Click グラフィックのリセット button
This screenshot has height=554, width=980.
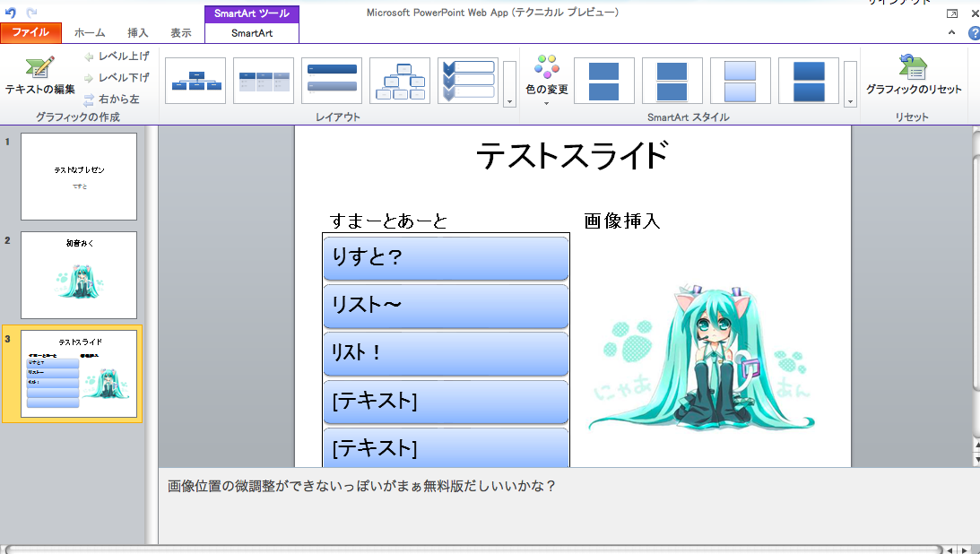pyautogui.click(x=914, y=75)
